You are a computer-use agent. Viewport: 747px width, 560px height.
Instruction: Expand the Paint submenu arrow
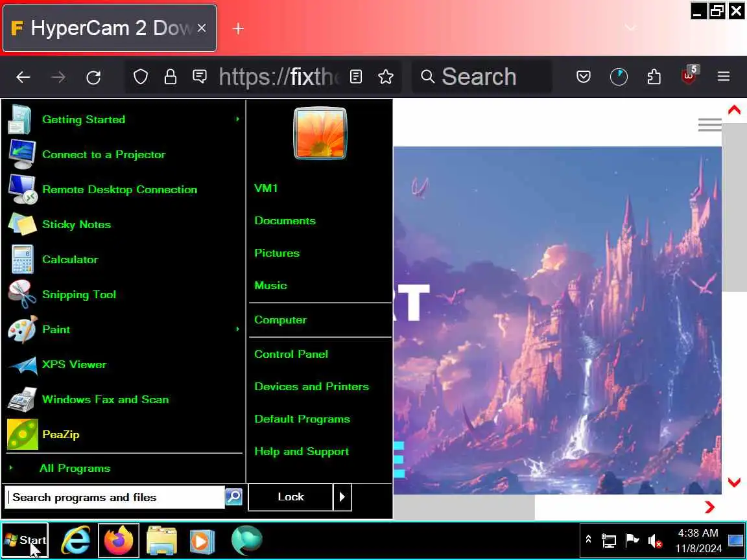tap(237, 329)
